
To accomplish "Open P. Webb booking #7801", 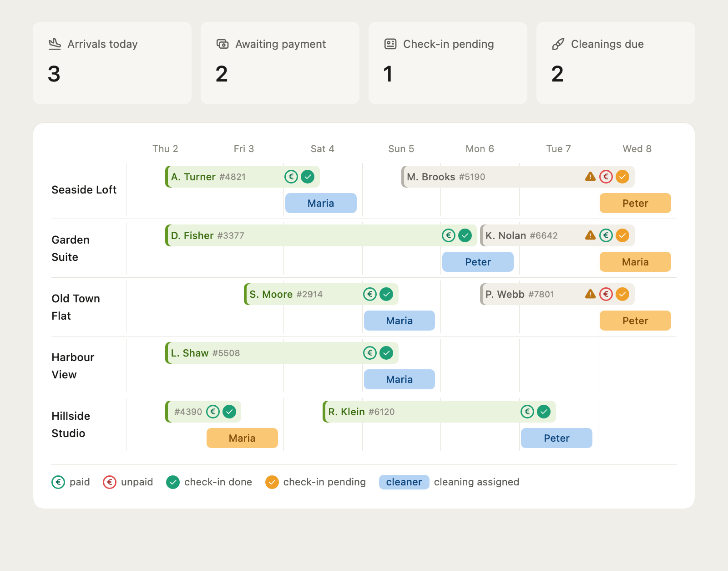I will click(x=557, y=294).
